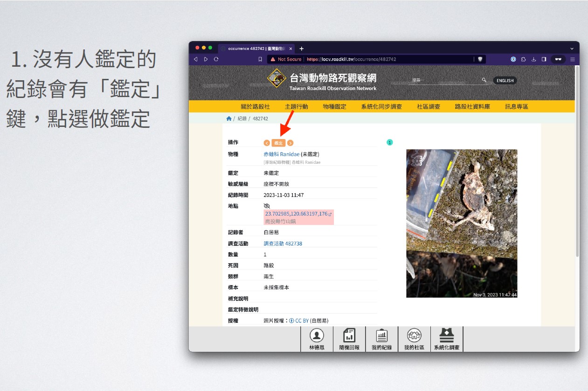Click the home icon in breadcrumb
Image resolution: width=588 pixels, height=391 pixels.
(x=228, y=119)
